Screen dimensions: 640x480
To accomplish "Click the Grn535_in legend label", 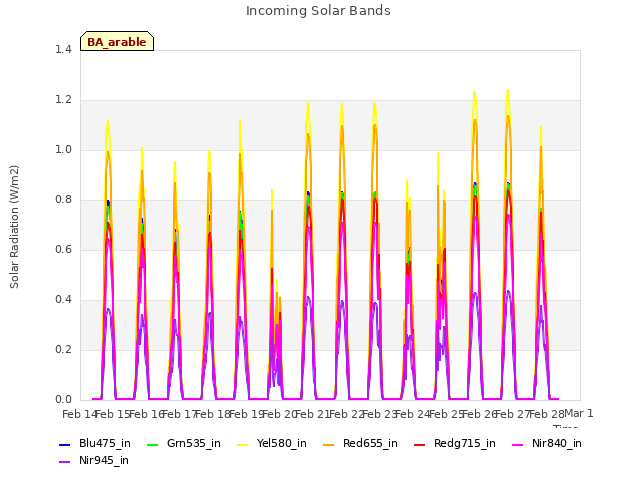I will coord(193,443).
